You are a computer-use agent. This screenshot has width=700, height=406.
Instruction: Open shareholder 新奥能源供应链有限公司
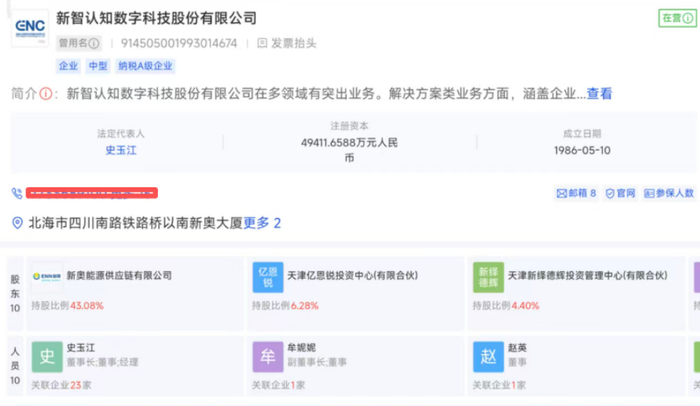pyautogui.click(x=119, y=275)
